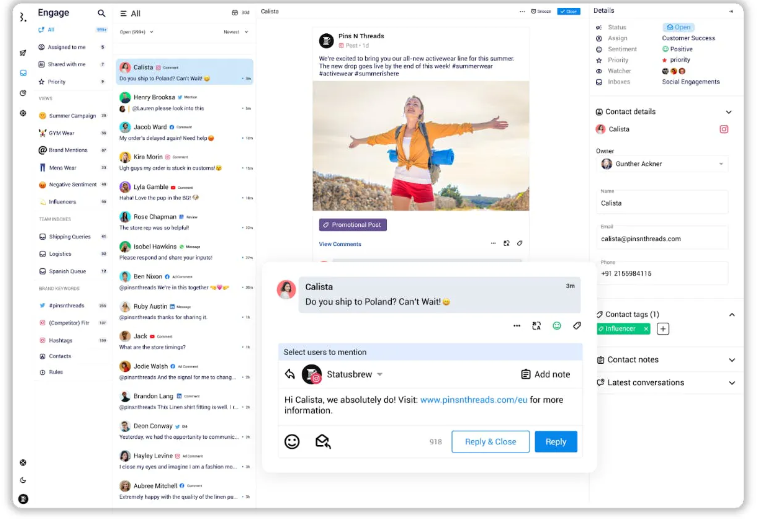Select Shared with me view
Screen dimensions: 774x519
pyautogui.click(x=73, y=65)
